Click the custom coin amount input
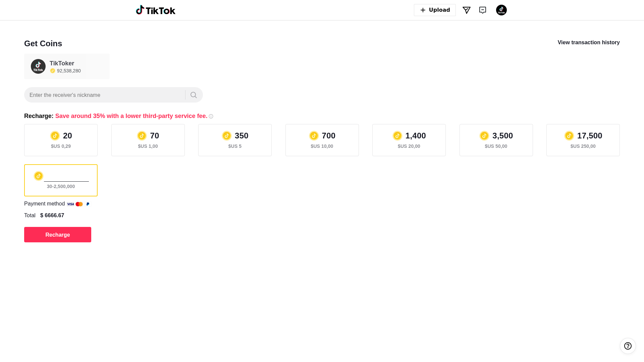Viewport: 644px width, 362px height. point(66,176)
